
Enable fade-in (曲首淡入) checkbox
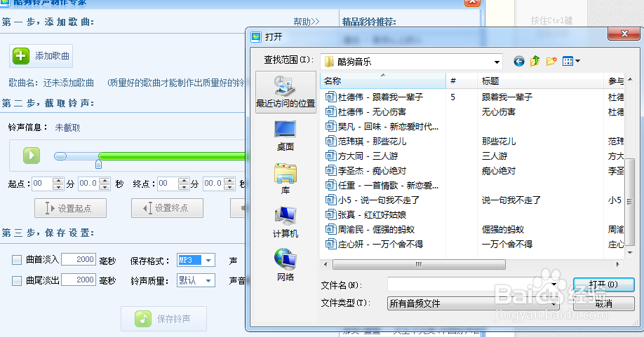coord(17,260)
